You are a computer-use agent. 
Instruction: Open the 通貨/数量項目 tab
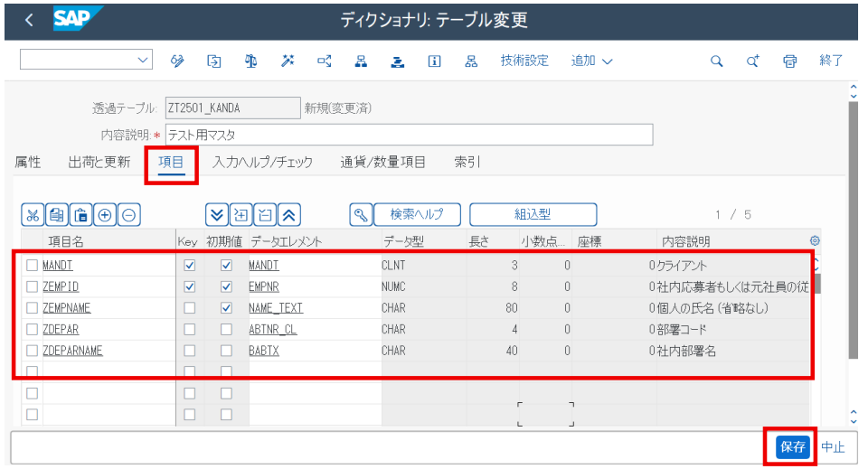tap(382, 162)
